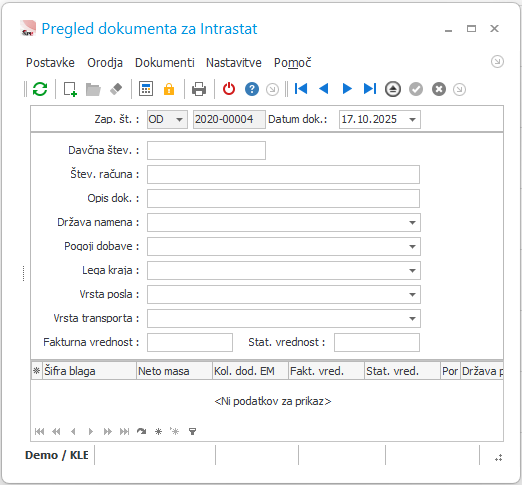The width and height of the screenshot is (522, 485).
Task: Open the Postavke menu
Action: [x=50, y=63]
